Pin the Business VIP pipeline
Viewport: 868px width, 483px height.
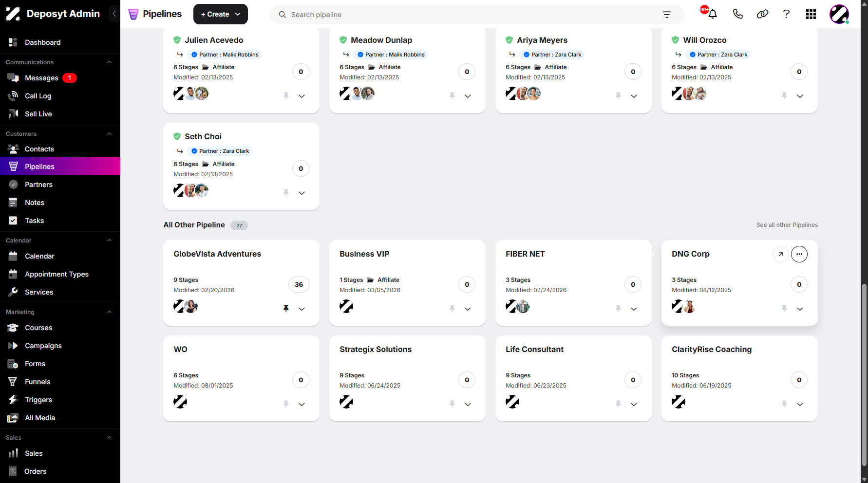pos(452,308)
